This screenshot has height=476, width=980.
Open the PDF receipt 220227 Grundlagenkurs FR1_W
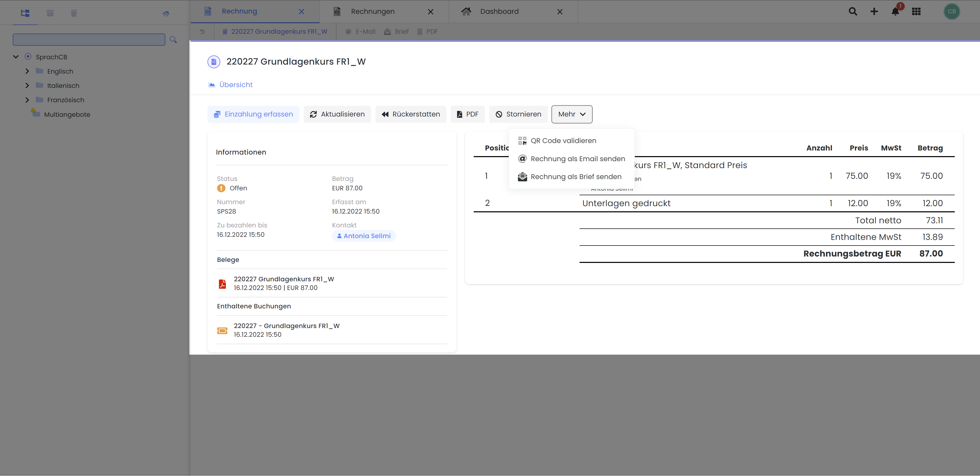point(284,283)
